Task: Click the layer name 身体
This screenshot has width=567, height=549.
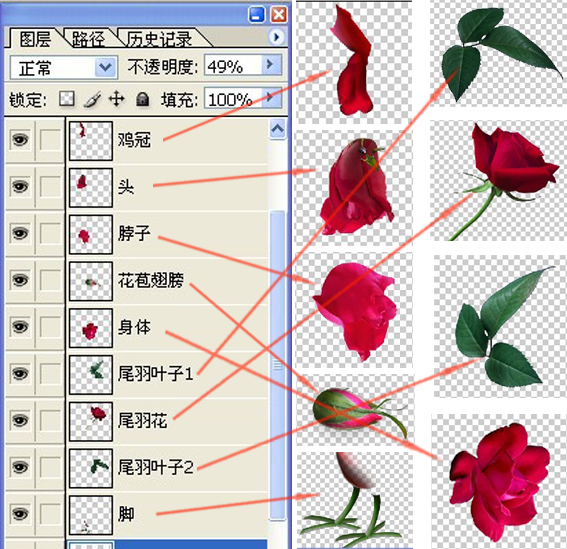Action: pyautogui.click(x=134, y=327)
